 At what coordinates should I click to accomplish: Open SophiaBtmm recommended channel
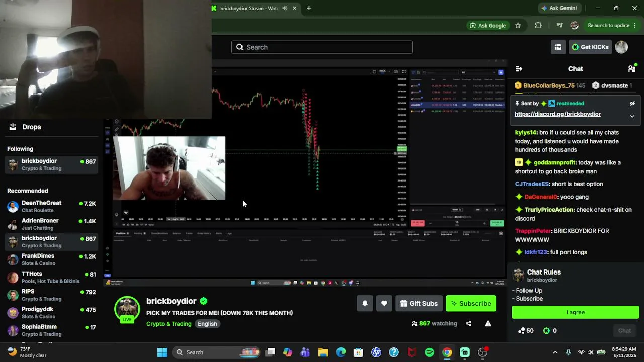point(51,330)
